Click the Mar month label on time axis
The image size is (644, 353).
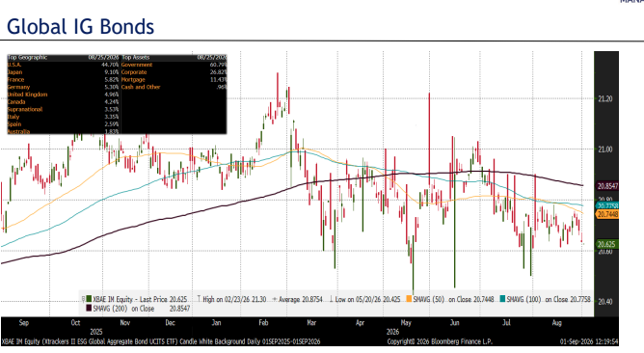pos(311,322)
